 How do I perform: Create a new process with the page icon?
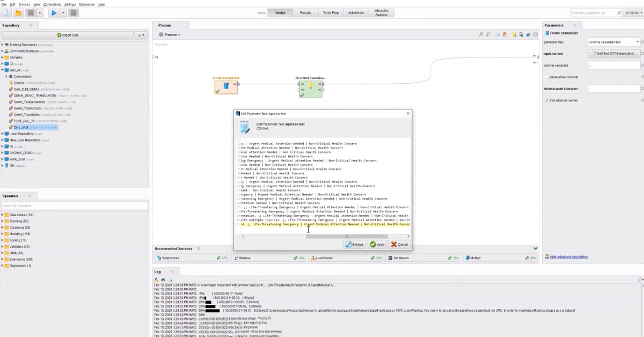[6, 13]
